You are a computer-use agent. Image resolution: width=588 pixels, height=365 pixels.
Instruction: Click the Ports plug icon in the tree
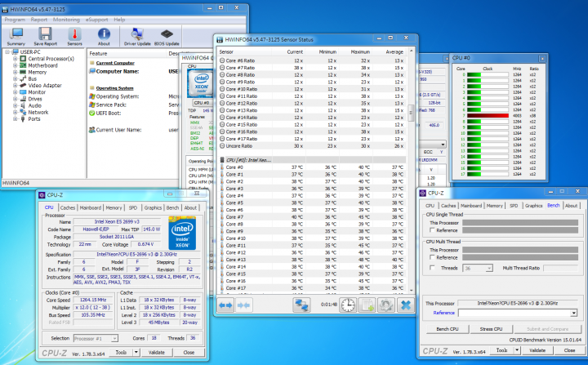(x=23, y=119)
